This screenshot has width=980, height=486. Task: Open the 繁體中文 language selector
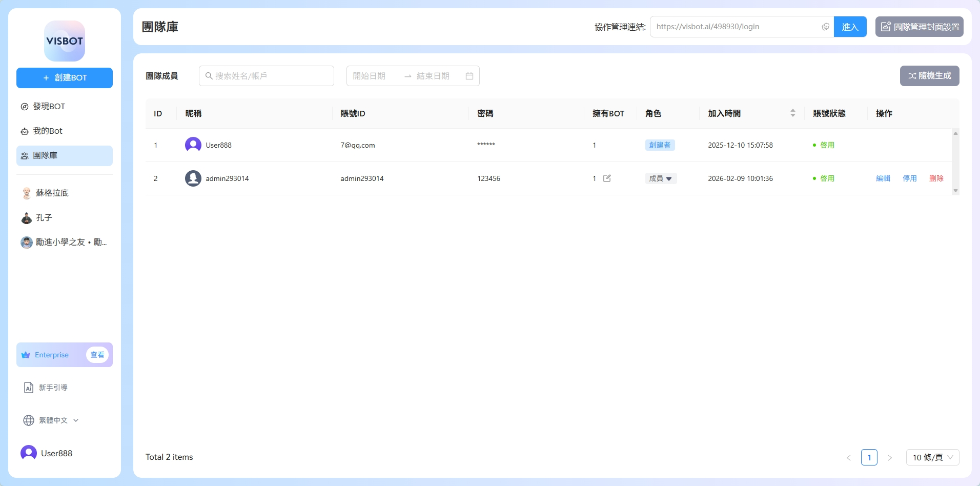(51, 420)
